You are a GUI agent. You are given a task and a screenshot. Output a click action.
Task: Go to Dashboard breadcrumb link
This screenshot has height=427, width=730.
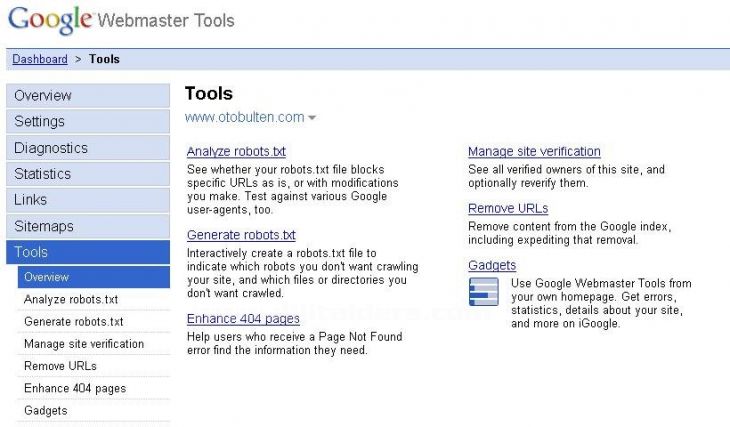tap(41, 59)
